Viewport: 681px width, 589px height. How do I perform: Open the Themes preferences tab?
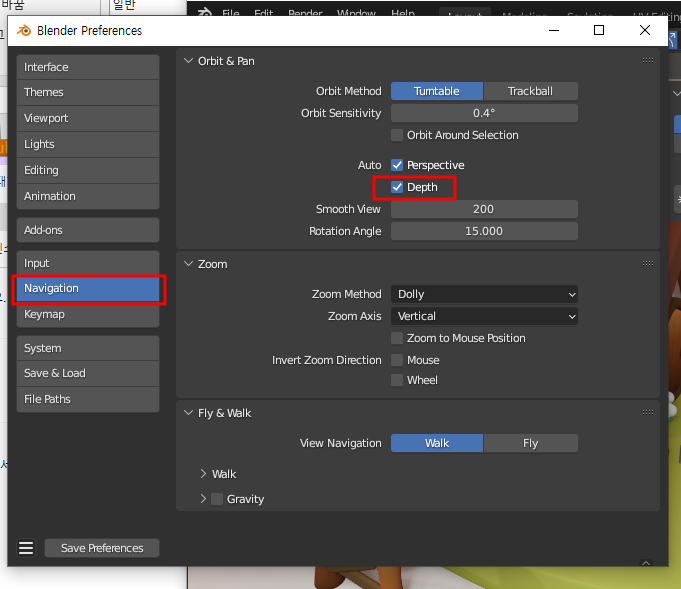[88, 93]
